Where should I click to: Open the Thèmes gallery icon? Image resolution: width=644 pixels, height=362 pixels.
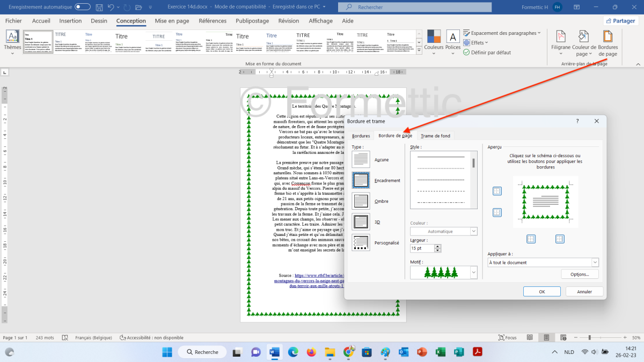13,36
